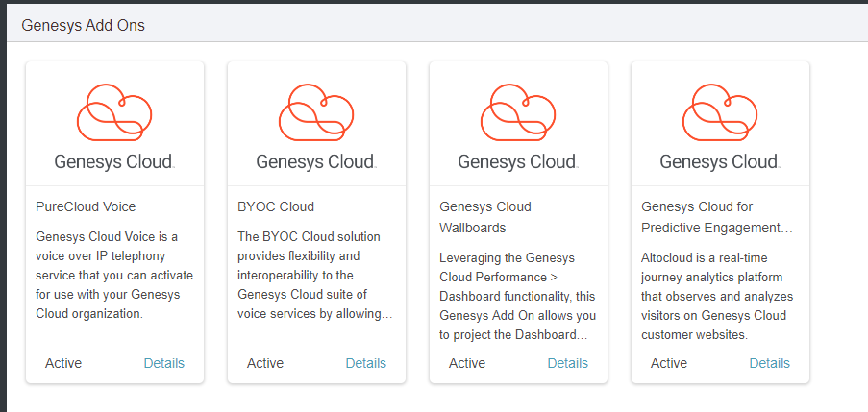Click the Genesys Cloud logo on Wallboards card
Viewport: 868px width, 412px height.
click(518, 126)
